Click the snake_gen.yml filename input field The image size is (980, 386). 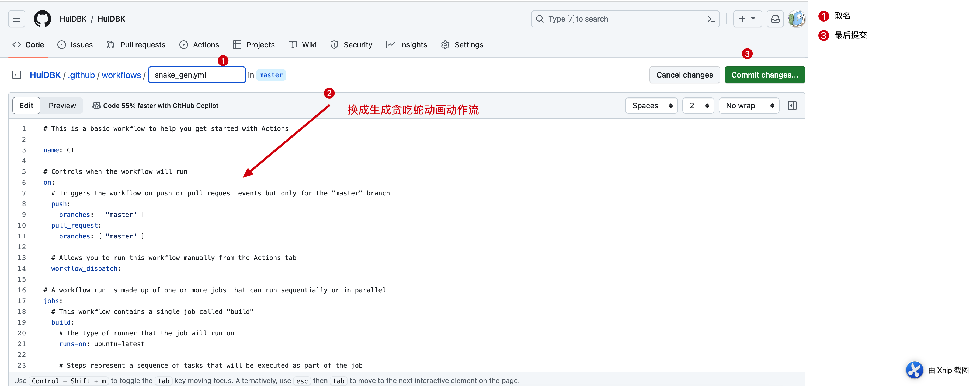click(196, 75)
